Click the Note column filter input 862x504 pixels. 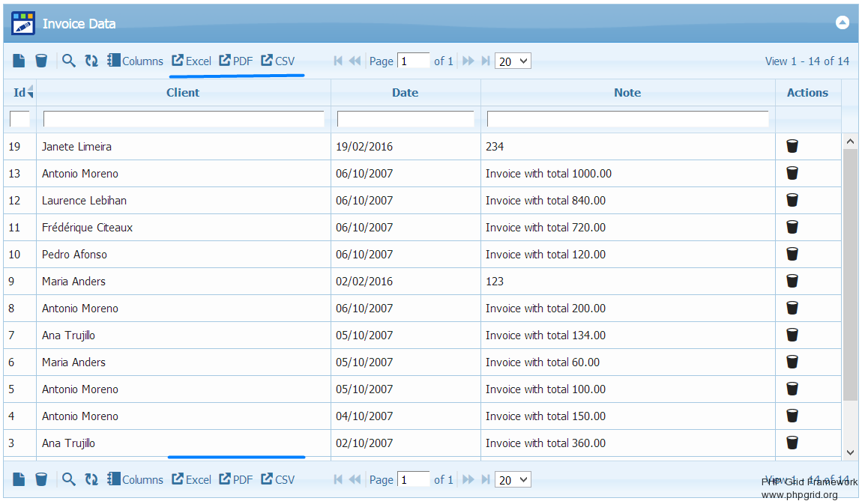click(627, 119)
